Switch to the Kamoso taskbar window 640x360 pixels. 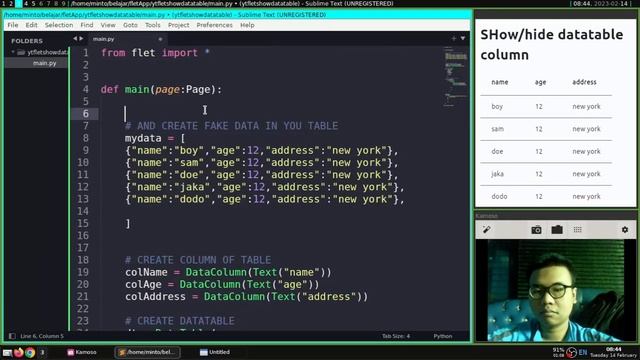point(82,352)
